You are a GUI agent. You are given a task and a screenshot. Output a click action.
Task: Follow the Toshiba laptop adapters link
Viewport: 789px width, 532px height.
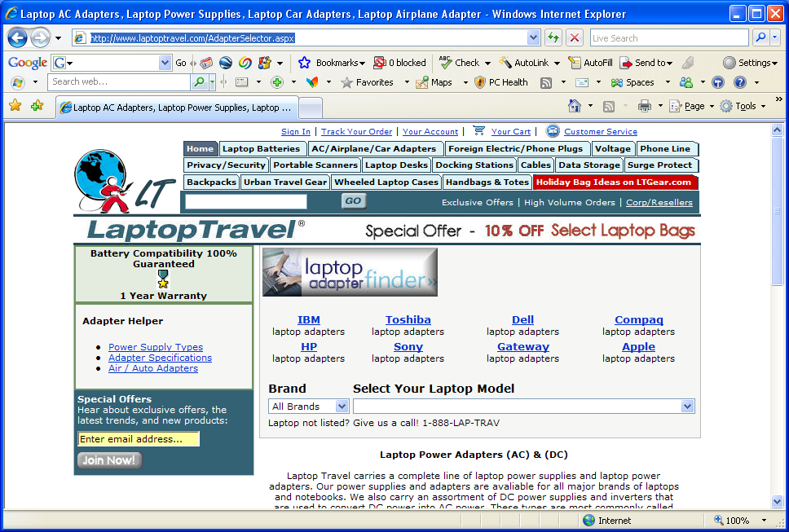pyautogui.click(x=408, y=320)
